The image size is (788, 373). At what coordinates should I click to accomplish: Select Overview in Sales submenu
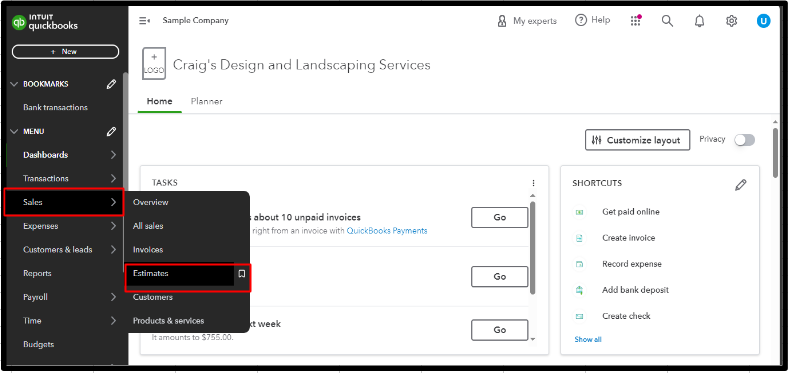(x=151, y=202)
